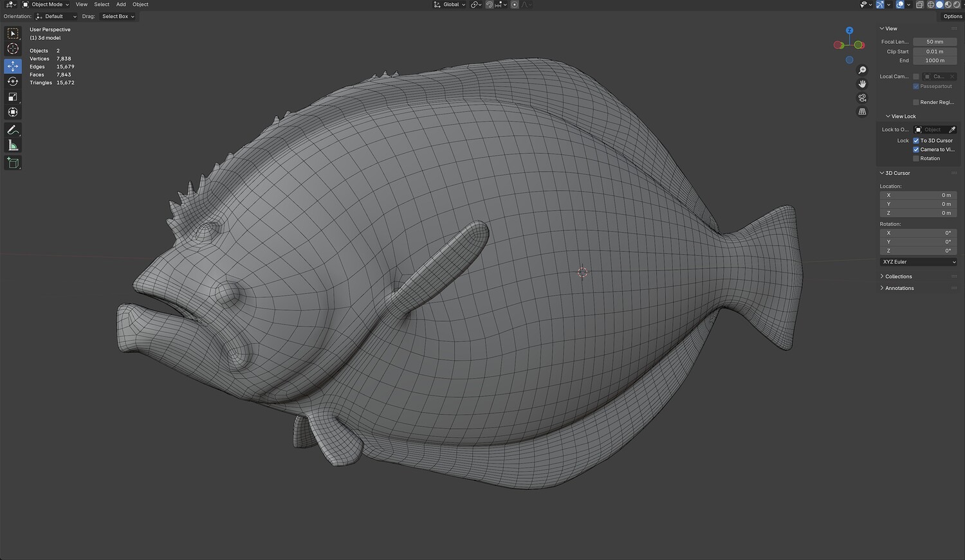965x560 pixels.
Task: Click the Clip End 1000 m field
Action: click(x=935, y=60)
